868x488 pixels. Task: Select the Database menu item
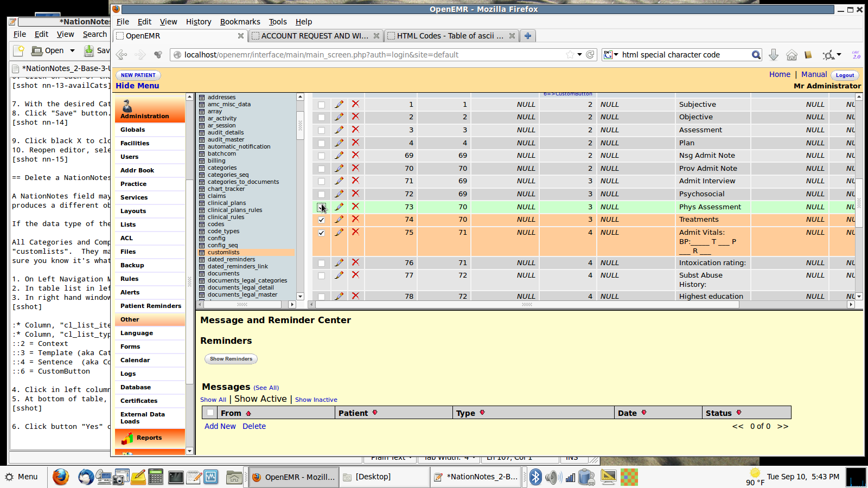pyautogui.click(x=136, y=387)
